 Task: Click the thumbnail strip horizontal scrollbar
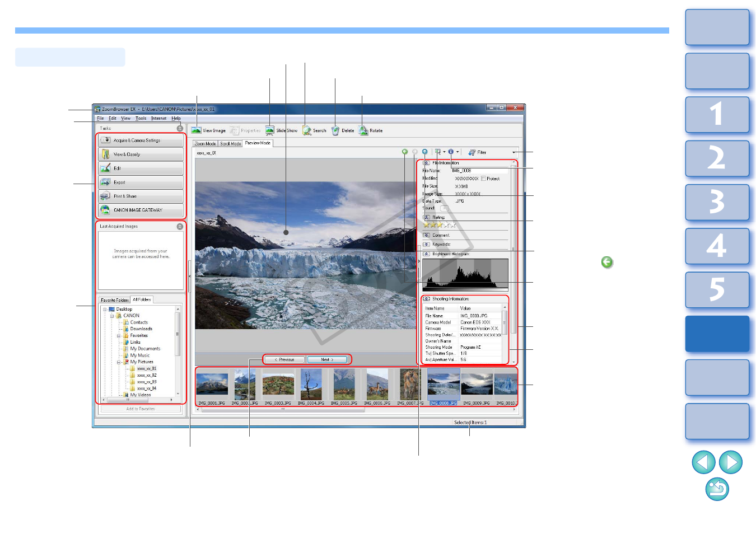(356, 409)
